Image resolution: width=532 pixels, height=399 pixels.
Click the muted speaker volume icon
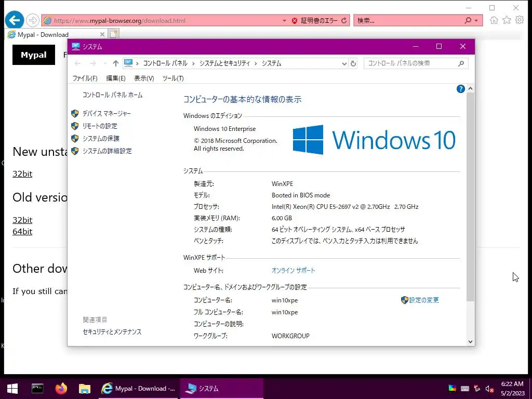[x=489, y=389]
